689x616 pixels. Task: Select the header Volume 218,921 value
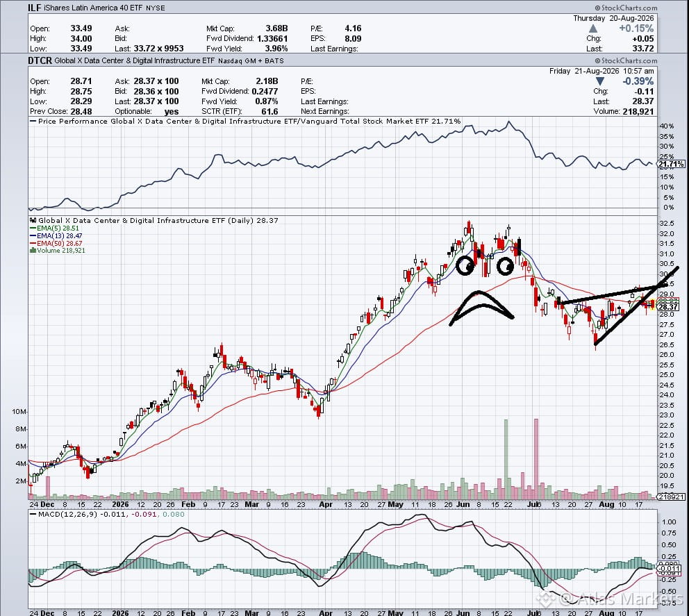point(638,111)
